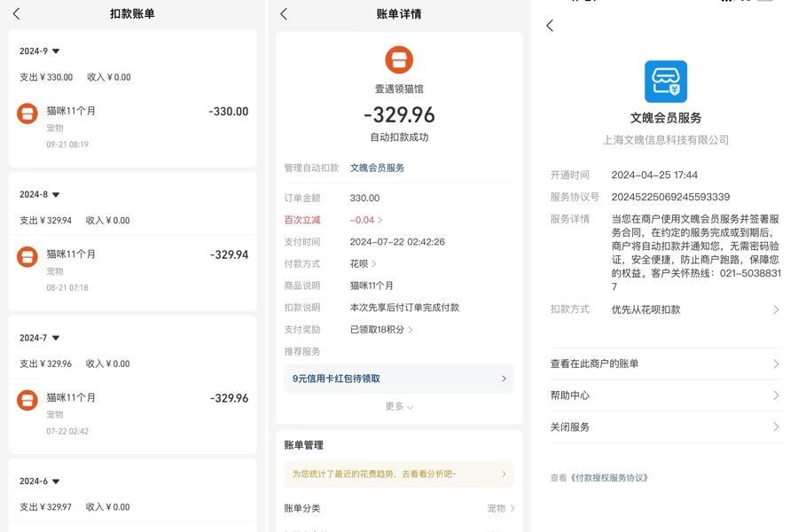Image resolution: width=798 pixels, height=532 pixels.
Task: Tap merchant icon of July 猫咪11个月 entry
Action: point(27,400)
